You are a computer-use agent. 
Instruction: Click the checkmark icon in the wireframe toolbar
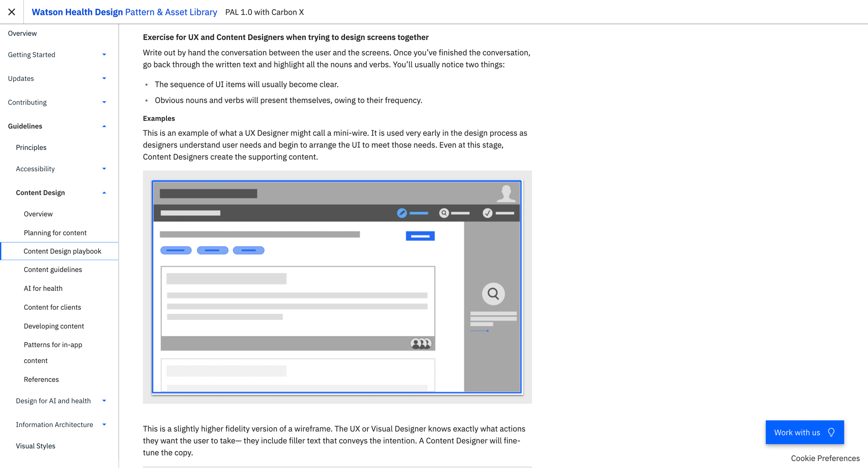tap(487, 213)
